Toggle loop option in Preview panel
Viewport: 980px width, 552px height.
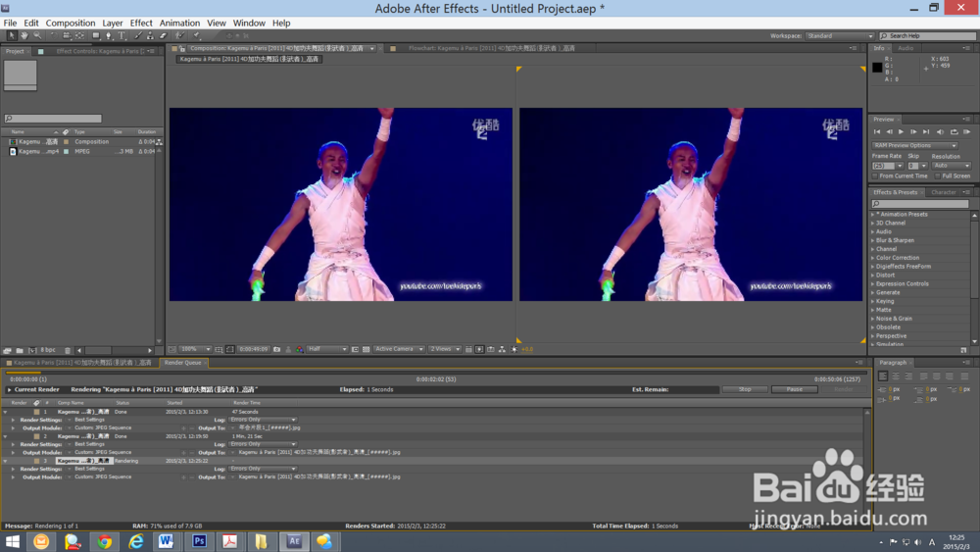pos(954,132)
